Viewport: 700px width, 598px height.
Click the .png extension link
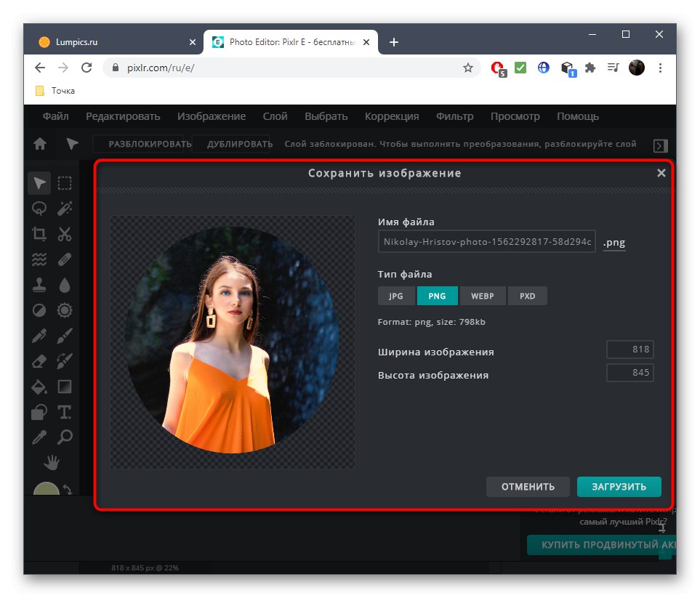click(x=614, y=242)
